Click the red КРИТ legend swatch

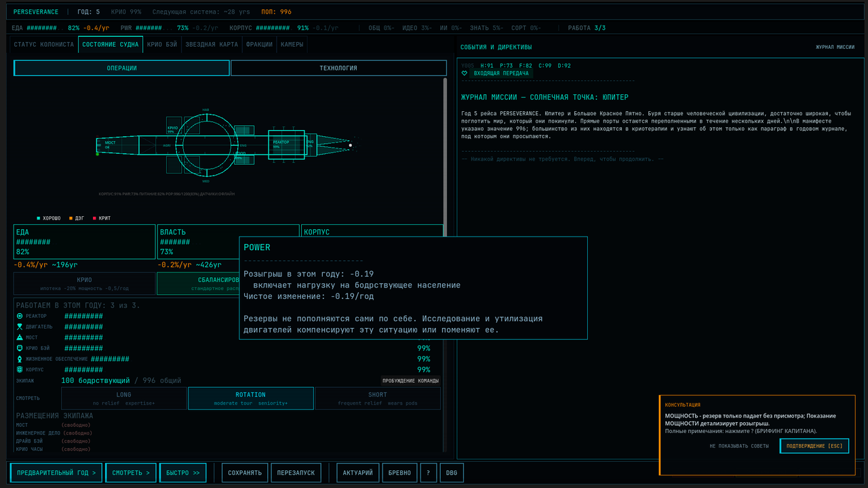pos(94,218)
